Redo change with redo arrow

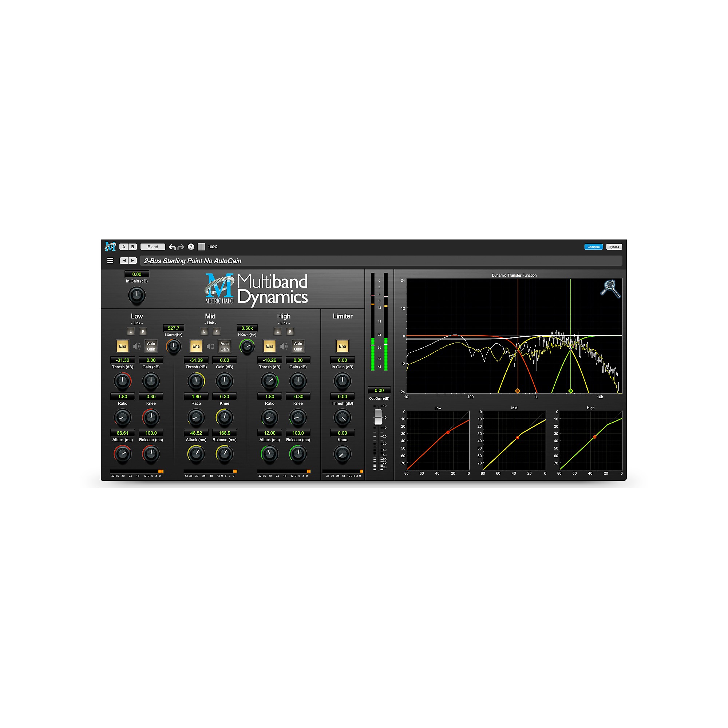(x=181, y=247)
